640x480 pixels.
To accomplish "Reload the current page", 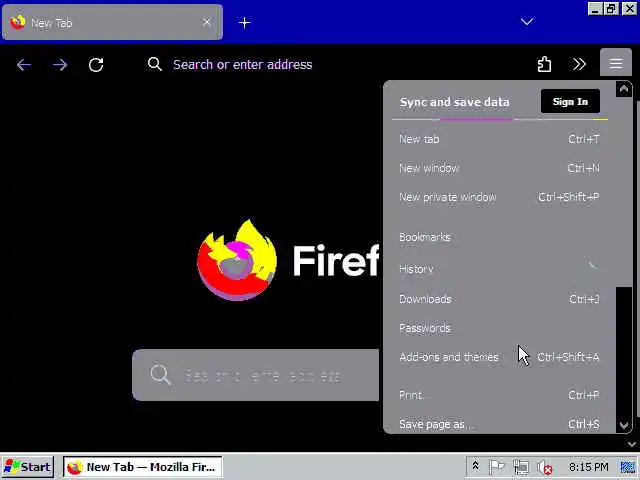I will [96, 64].
